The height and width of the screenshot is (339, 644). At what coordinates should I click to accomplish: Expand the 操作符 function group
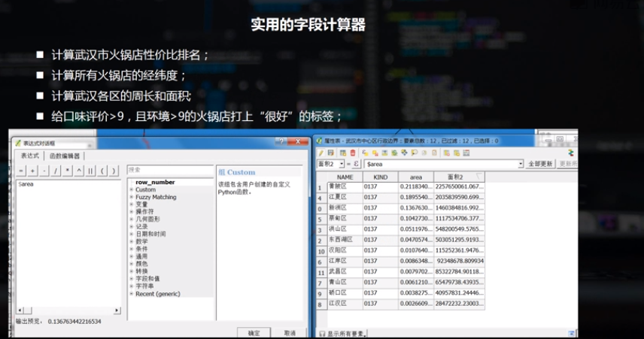[132, 212]
